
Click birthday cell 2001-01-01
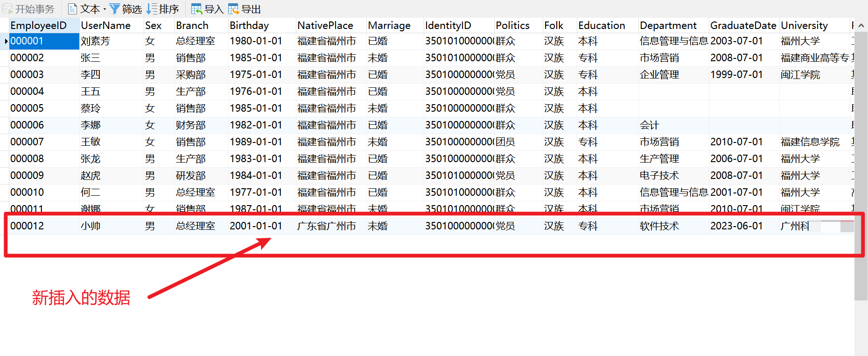[x=262, y=226]
